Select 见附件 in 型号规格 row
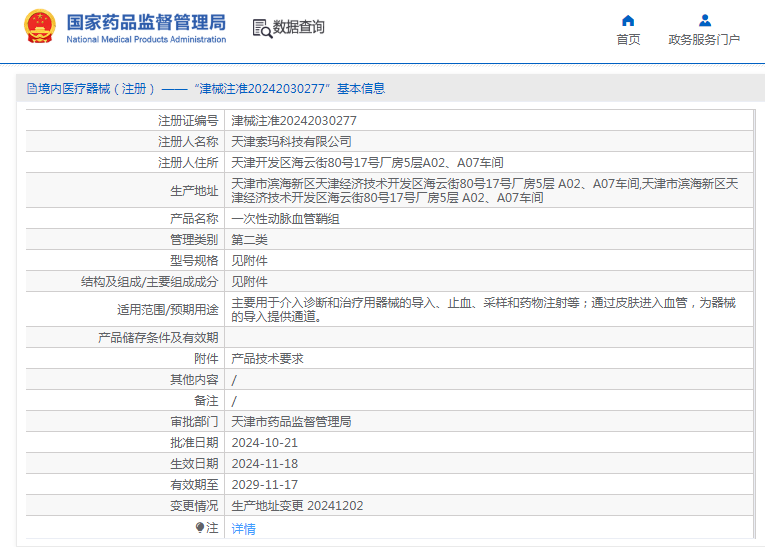The image size is (765, 547). click(x=249, y=261)
